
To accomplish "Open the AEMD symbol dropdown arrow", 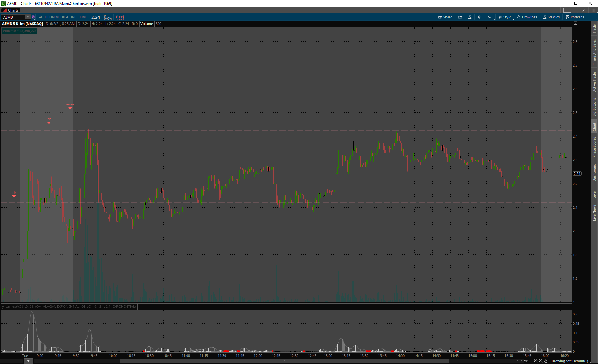I will point(28,17).
